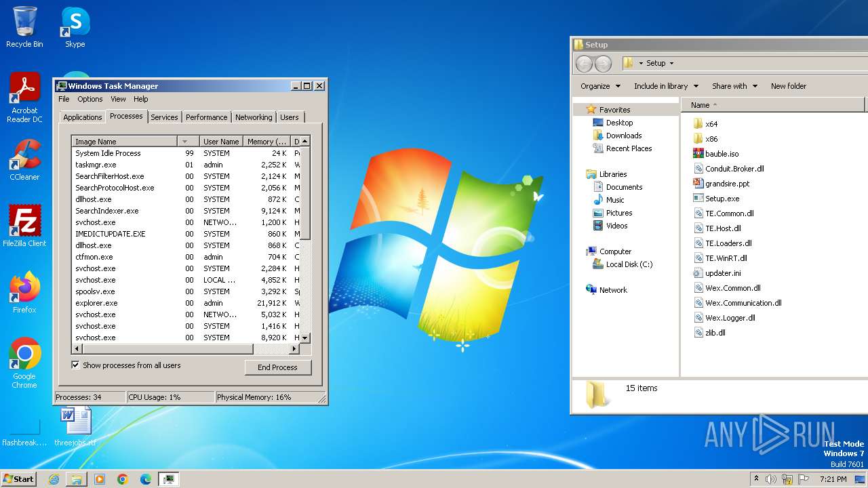The width and height of the screenshot is (868, 488).
Task: Open Google Chrome desktop shortcut
Action: tap(24, 363)
